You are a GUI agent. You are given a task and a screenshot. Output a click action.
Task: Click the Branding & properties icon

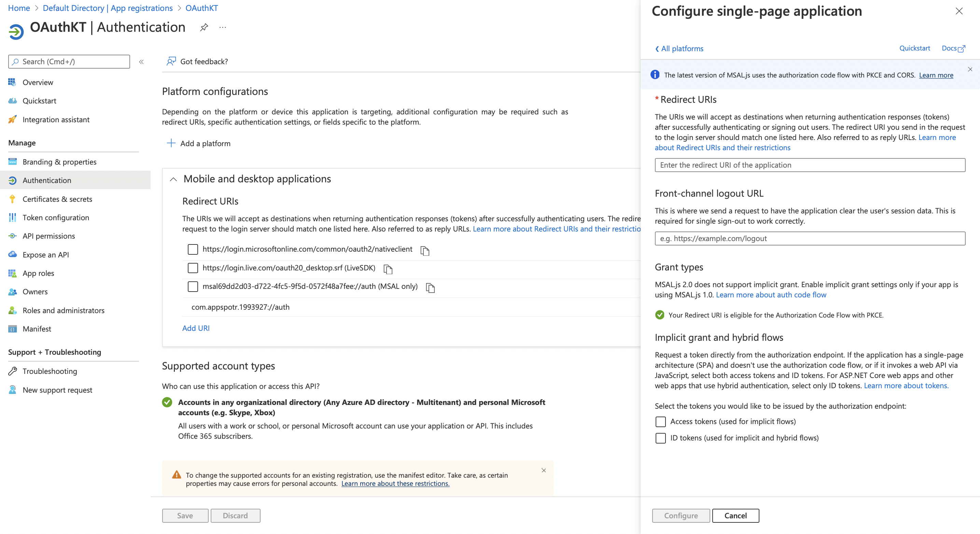(12, 161)
